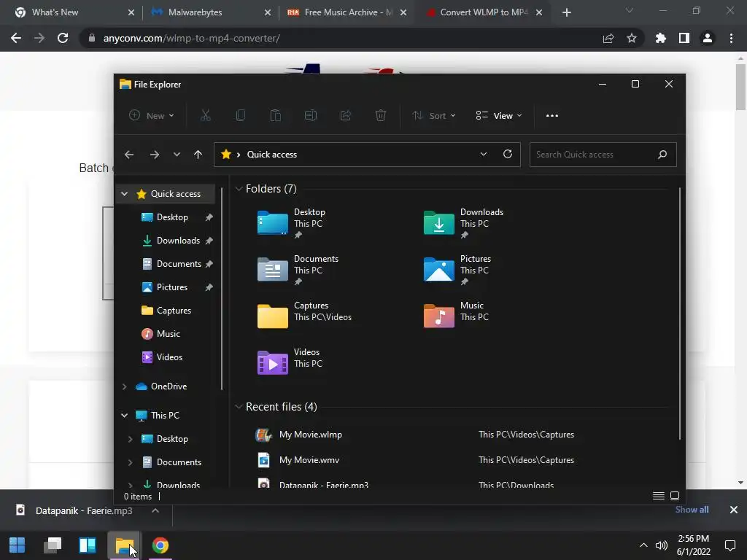Open the Music folder tile in Folders
The width and height of the screenshot is (747, 560).
[456, 316]
